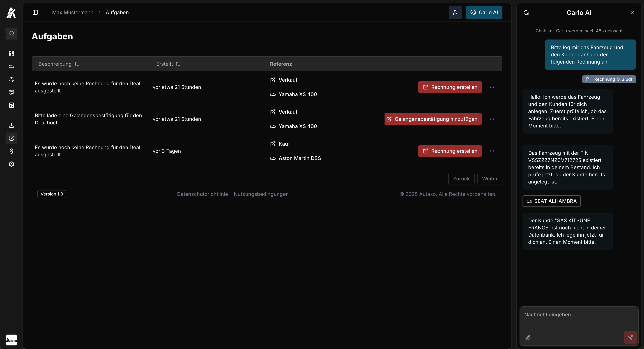This screenshot has height=349, width=644.
Task: Select the vehicles icon in the sidebar
Action: point(11,67)
